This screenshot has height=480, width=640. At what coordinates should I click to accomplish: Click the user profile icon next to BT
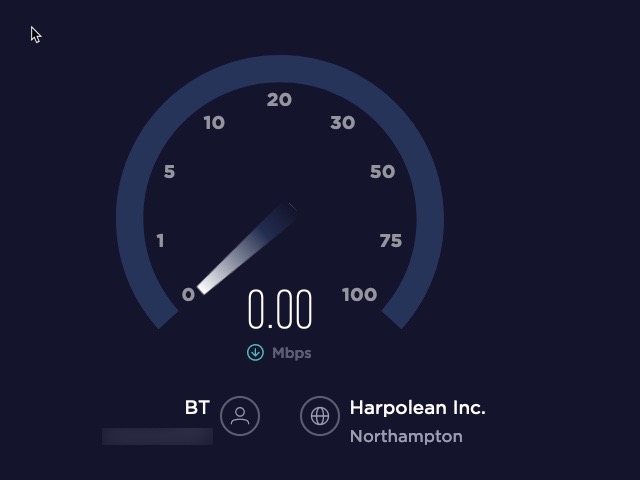[x=240, y=416]
